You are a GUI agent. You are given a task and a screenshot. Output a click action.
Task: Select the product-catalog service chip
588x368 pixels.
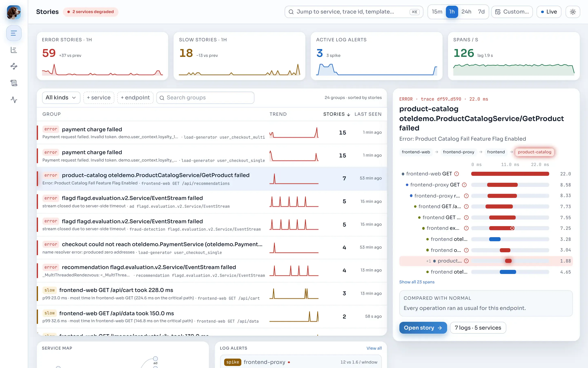[534, 152]
